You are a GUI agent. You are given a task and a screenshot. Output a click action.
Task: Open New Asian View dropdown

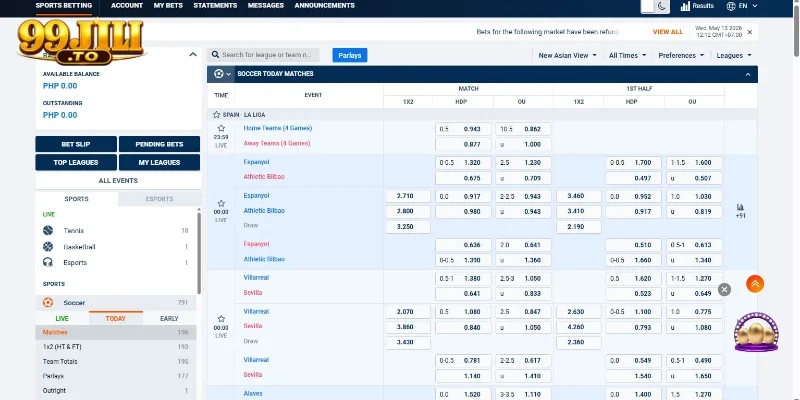567,55
